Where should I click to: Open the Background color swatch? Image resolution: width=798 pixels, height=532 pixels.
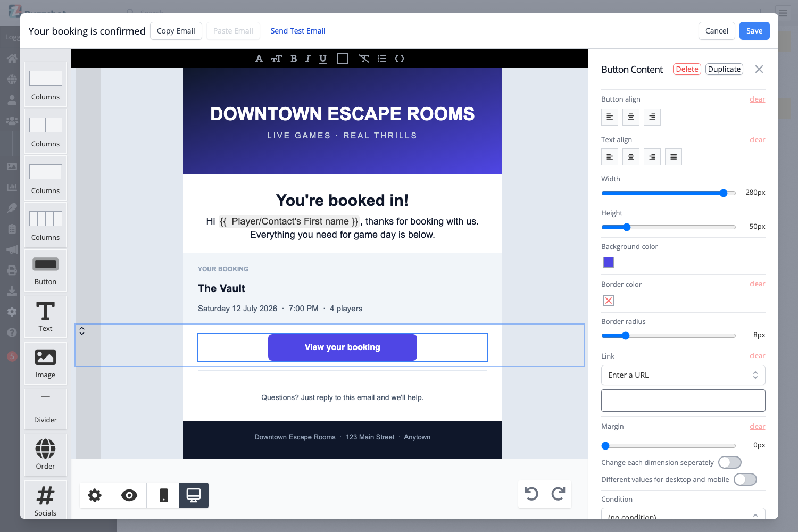pyautogui.click(x=609, y=262)
